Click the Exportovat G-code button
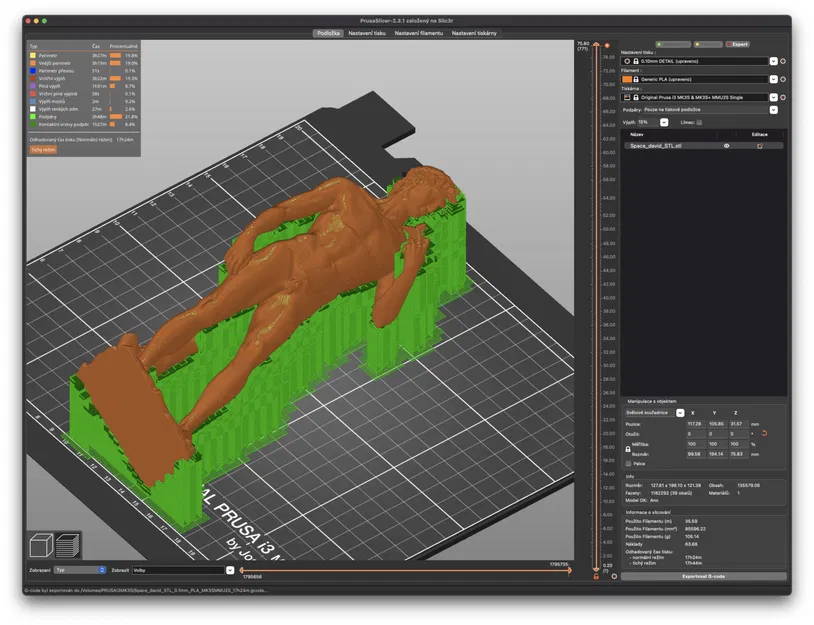The height and width of the screenshot is (625, 814). click(703, 576)
